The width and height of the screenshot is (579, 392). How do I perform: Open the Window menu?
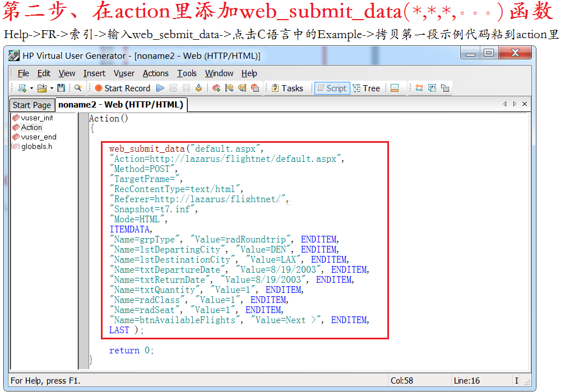(219, 73)
